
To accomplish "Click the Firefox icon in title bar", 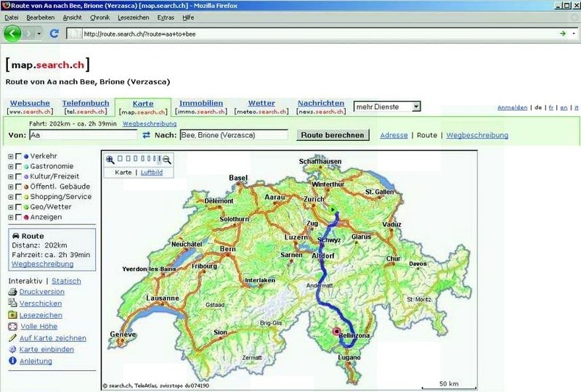I will pyautogui.click(x=5, y=5).
